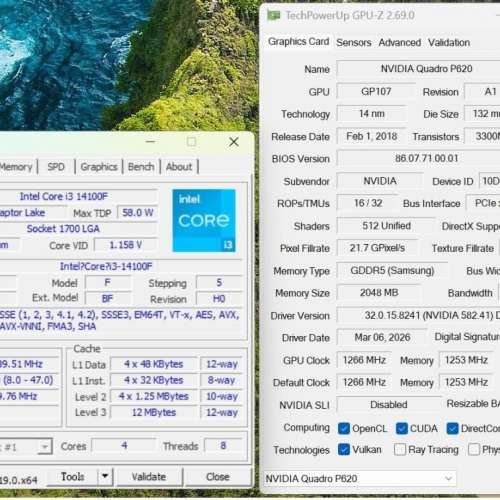Image resolution: width=500 pixels, height=500 pixels.
Task: Click the GPU-Z application icon in title bar
Action: point(274,15)
